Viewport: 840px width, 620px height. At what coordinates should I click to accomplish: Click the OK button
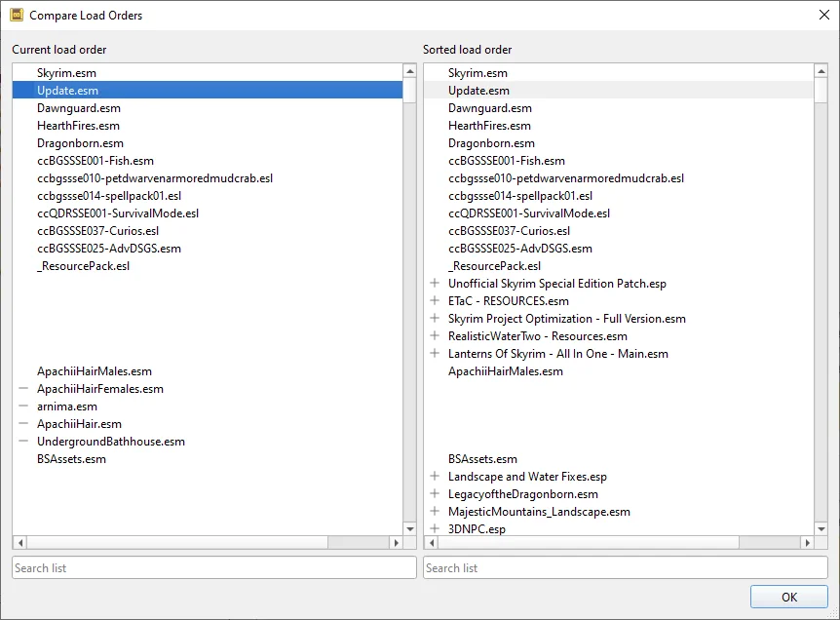[x=789, y=597]
